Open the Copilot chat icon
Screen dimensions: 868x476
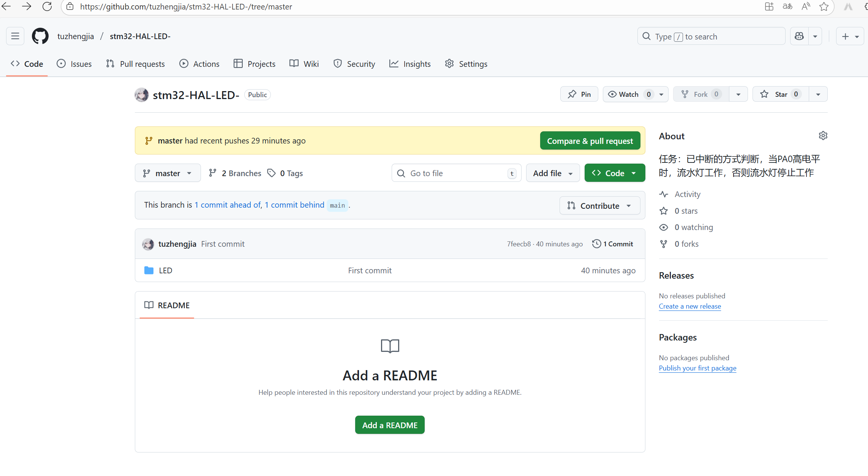click(799, 36)
